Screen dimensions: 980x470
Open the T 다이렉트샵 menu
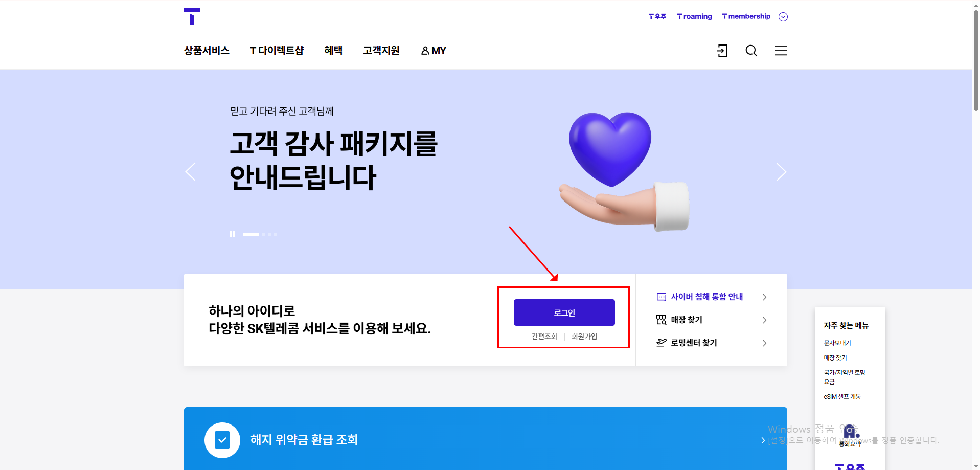(x=277, y=51)
